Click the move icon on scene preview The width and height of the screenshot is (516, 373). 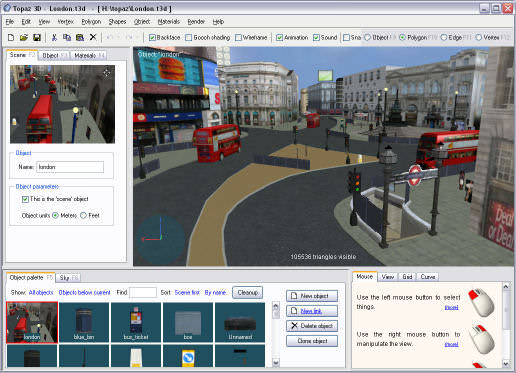[x=107, y=72]
